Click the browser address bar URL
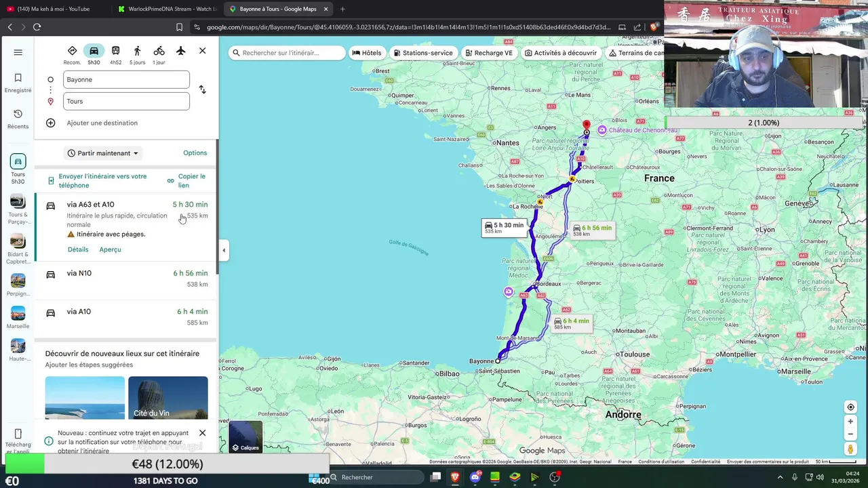The image size is (868, 488). tap(409, 27)
